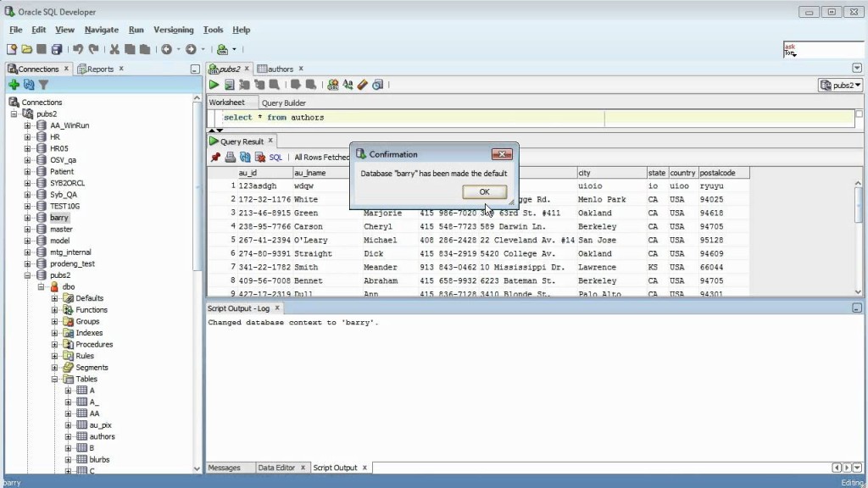Select the authors table in the tree

(x=102, y=436)
